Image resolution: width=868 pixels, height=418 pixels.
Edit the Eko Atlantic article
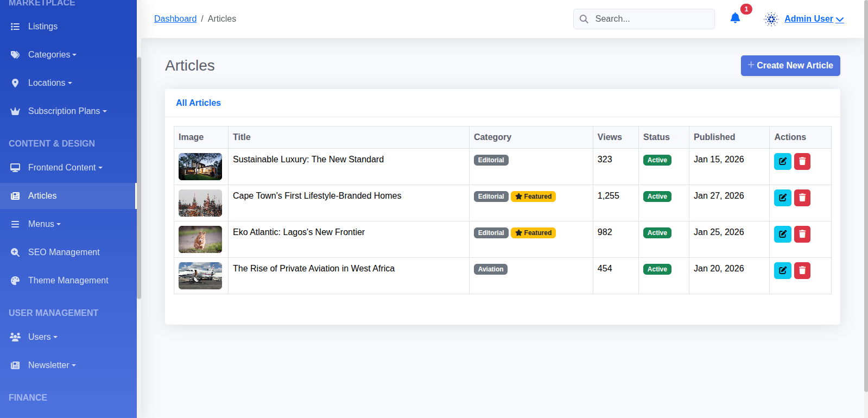point(782,234)
